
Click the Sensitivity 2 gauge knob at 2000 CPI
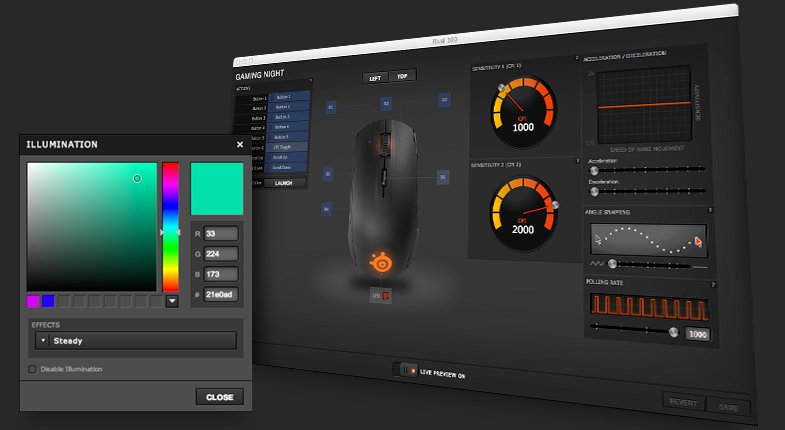555,205
